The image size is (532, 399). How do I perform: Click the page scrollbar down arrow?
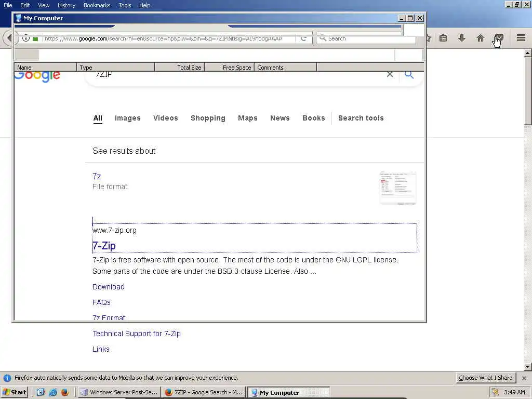[527, 366]
